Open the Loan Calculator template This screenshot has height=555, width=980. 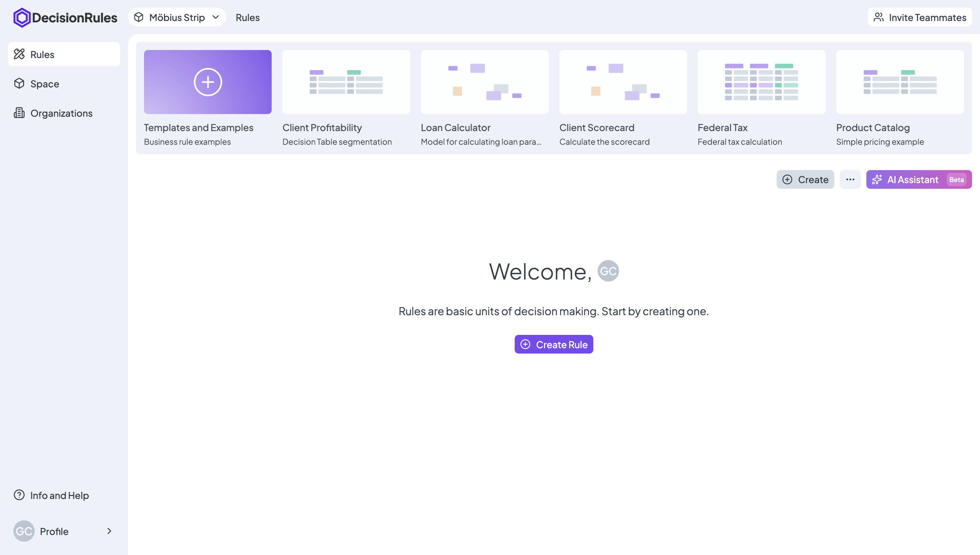pos(484,82)
